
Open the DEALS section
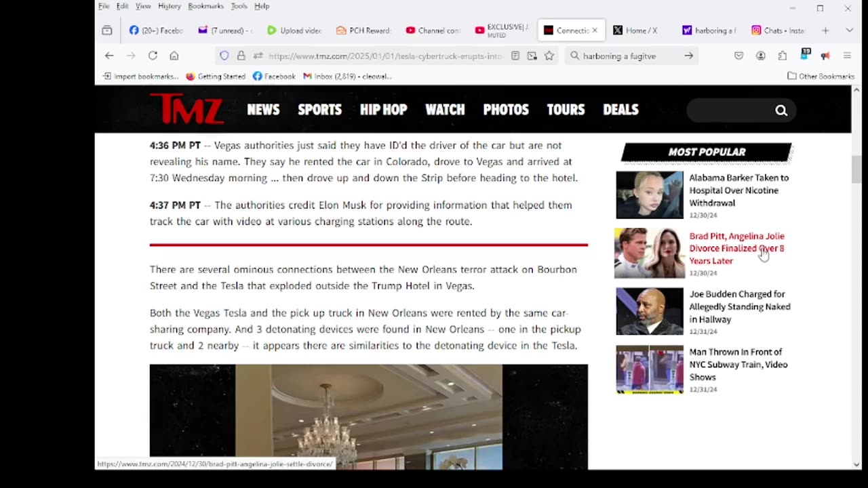tap(620, 110)
